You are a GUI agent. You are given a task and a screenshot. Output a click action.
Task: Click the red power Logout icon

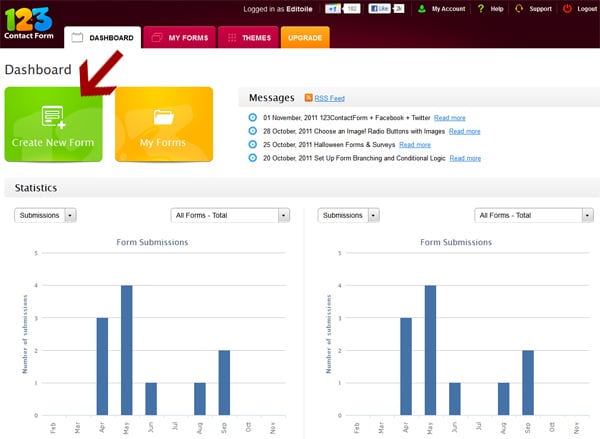tap(567, 8)
